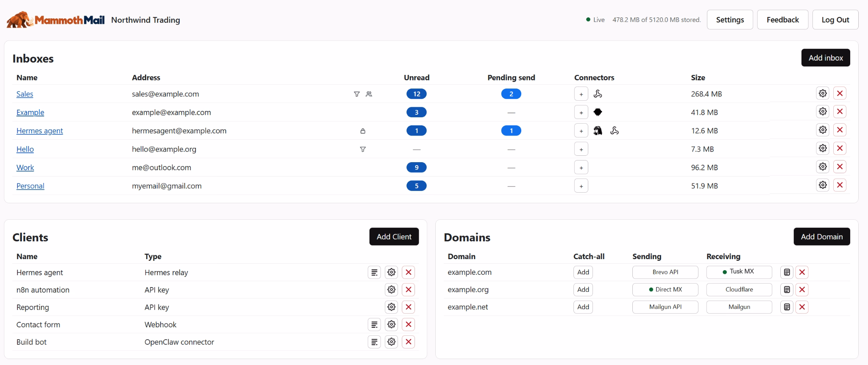
Task: Open the Settings page from header
Action: click(730, 20)
